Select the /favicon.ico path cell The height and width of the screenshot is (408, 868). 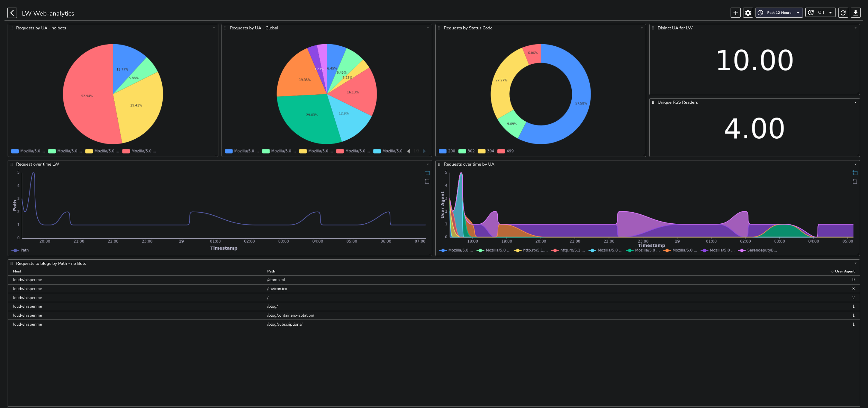coord(277,289)
